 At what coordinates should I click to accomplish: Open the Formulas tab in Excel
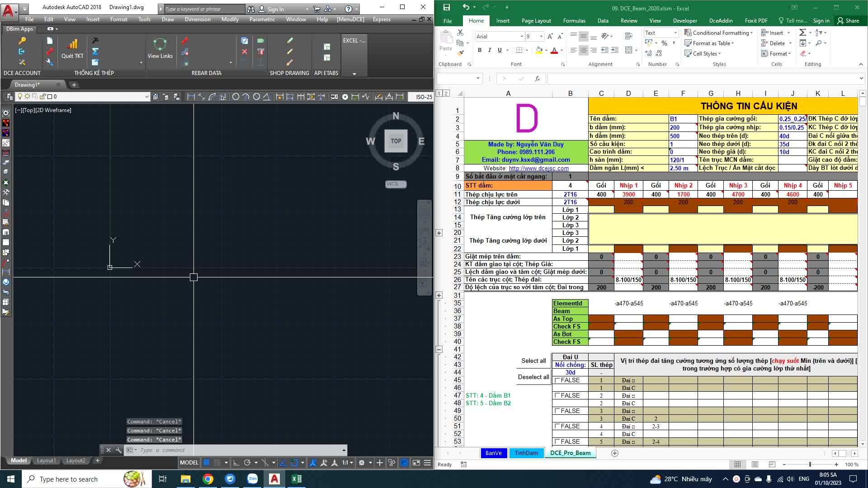[x=574, y=21]
